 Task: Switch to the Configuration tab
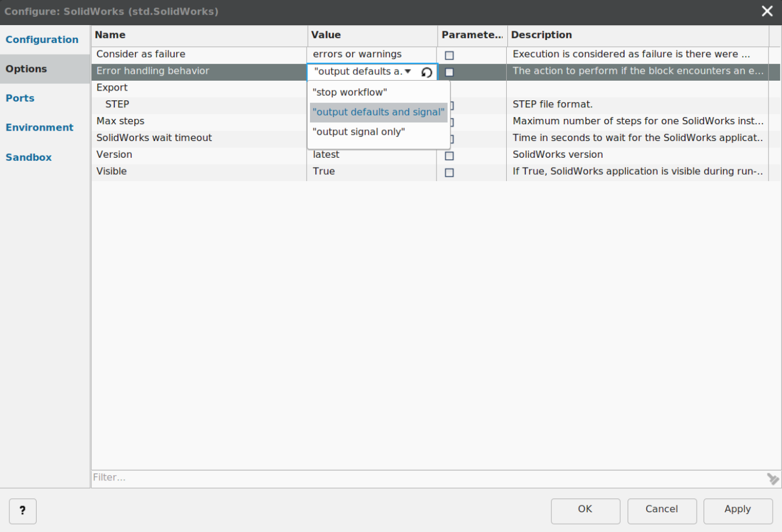tap(42, 39)
